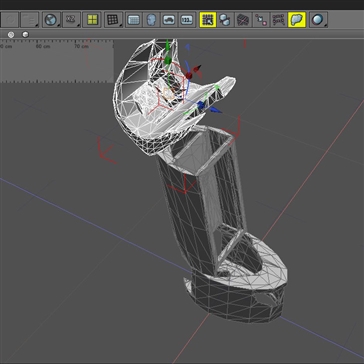Image resolution: width=364 pixels, height=364 pixels.
Task: Click the small shaded sphere below toolbar
Action: 25,34
